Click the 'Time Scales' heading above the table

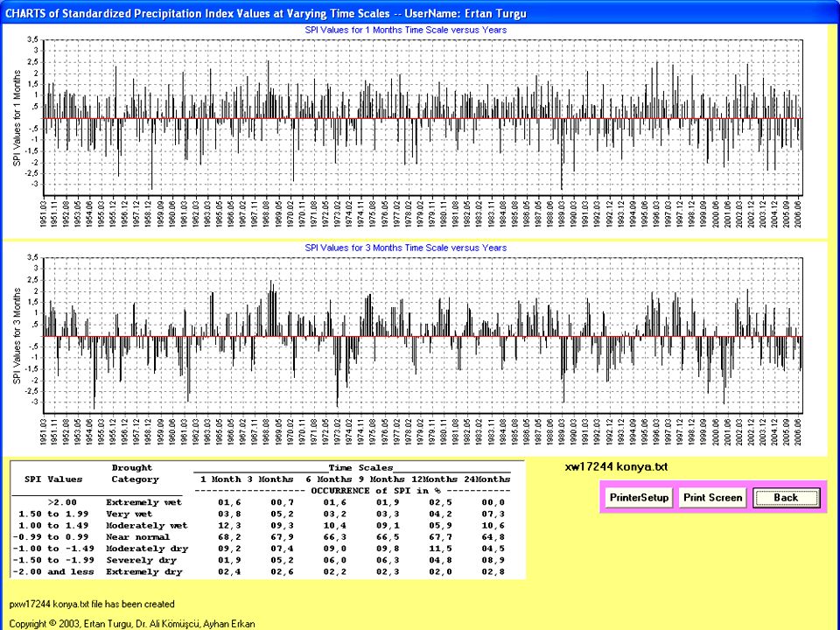[360, 467]
